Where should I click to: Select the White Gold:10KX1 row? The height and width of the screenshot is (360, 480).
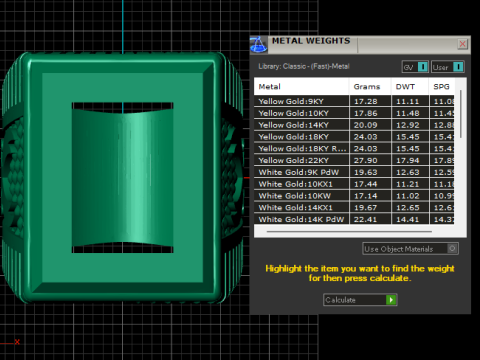point(354,184)
